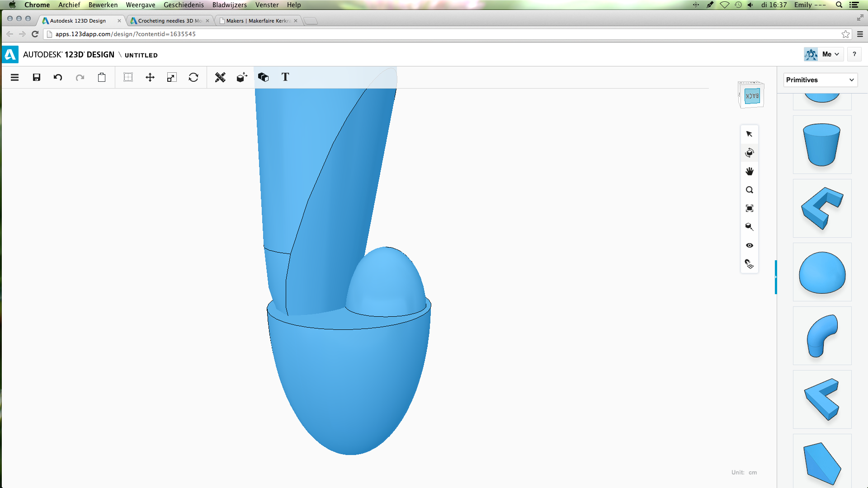Viewport: 868px width, 488px height.
Task: Expand the Primitives dropdown
Action: click(x=821, y=80)
